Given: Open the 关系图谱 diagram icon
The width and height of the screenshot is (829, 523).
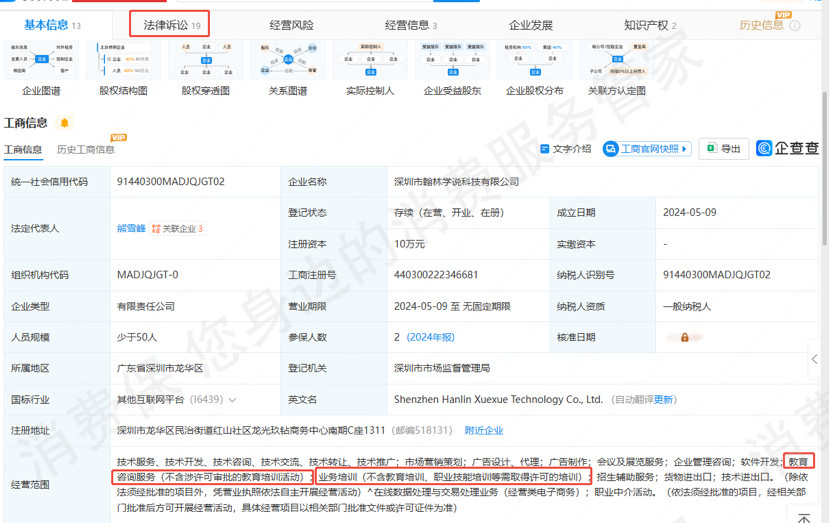Looking at the screenshot, I should [x=288, y=60].
